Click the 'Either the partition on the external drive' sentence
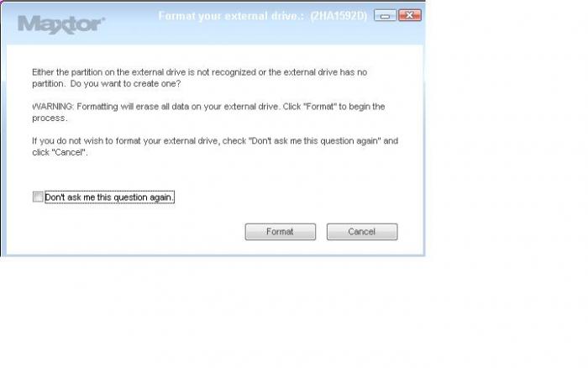 (x=200, y=72)
